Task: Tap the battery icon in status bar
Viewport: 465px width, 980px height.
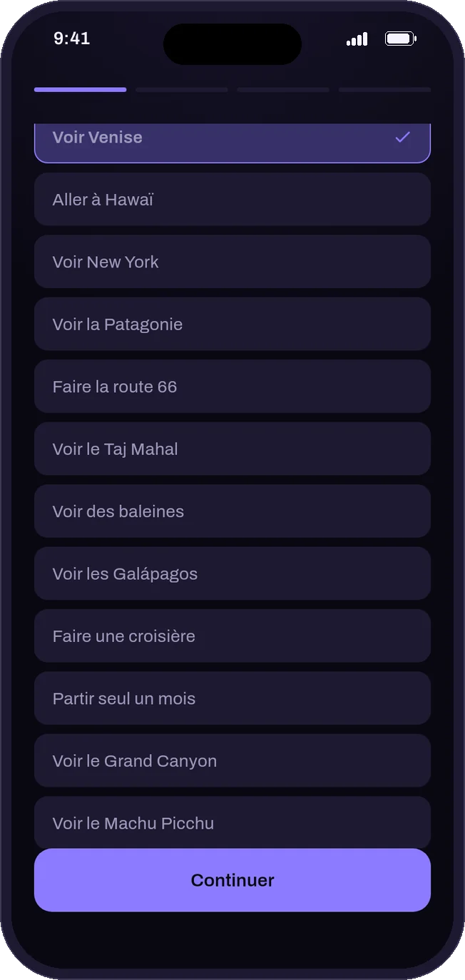Action: [401, 39]
